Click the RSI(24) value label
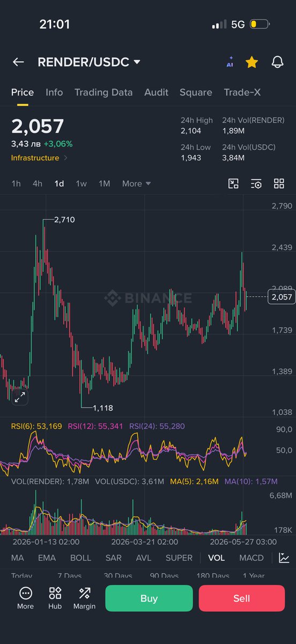The width and height of the screenshot is (296, 644). [157, 426]
